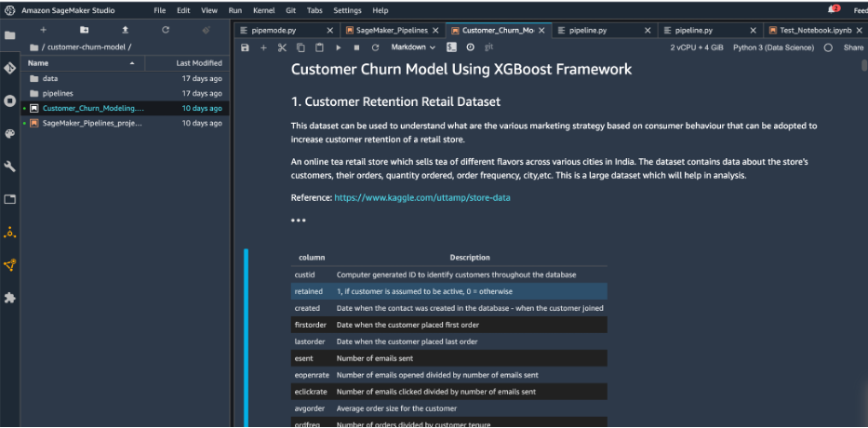
Task: Open the cell type Markdown dropdown
Action: pyautogui.click(x=413, y=47)
